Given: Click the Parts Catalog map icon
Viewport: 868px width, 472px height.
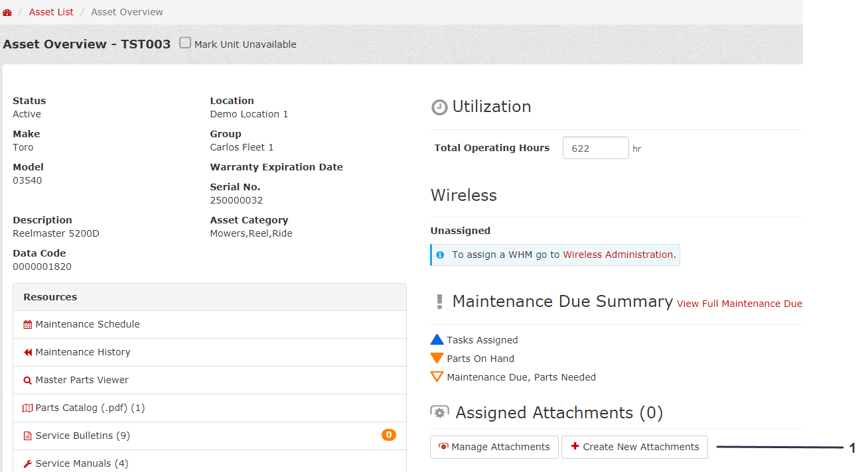Looking at the screenshot, I should coord(27,408).
